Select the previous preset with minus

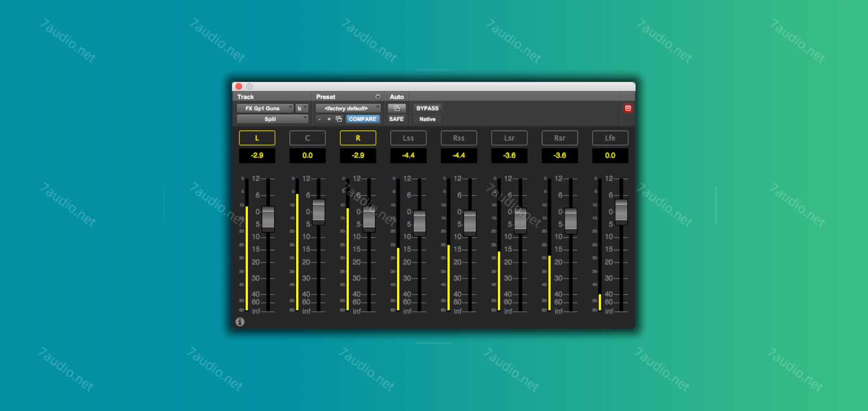pos(319,119)
